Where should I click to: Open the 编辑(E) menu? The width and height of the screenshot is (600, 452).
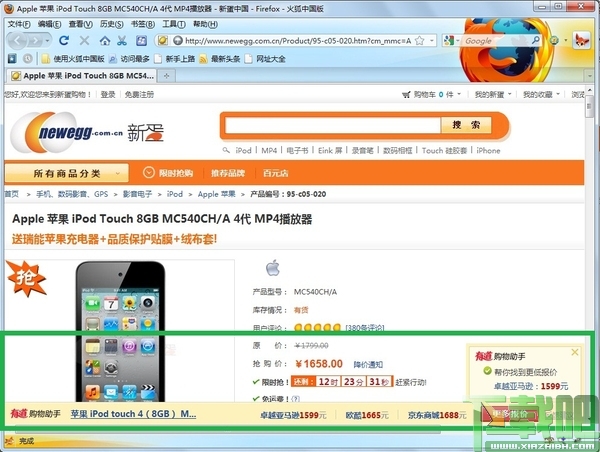tap(49, 24)
